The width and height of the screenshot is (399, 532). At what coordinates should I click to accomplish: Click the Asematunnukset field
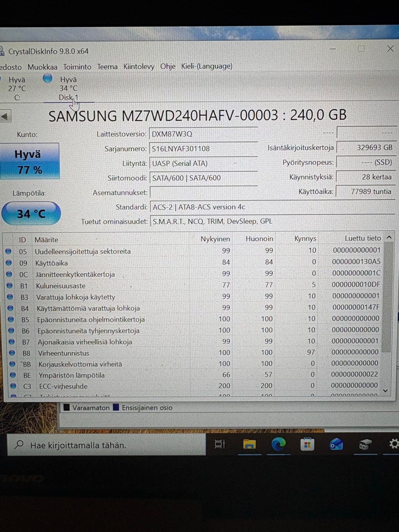click(x=203, y=192)
